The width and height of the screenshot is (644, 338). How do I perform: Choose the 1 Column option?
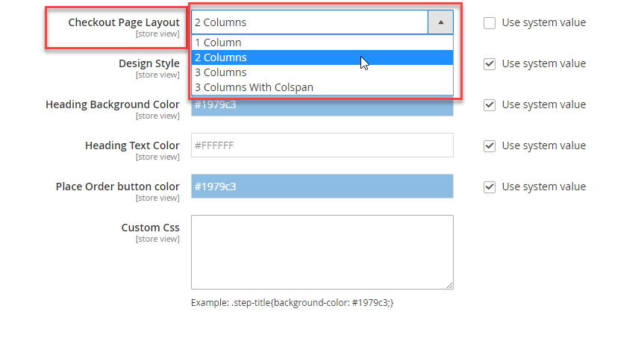click(322, 43)
